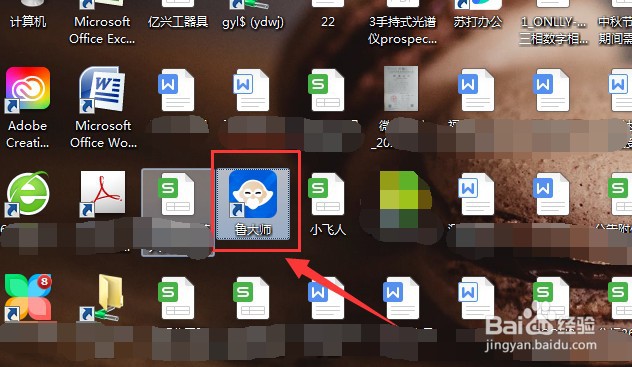Click the colorful petal app with badge 8

tap(27, 297)
